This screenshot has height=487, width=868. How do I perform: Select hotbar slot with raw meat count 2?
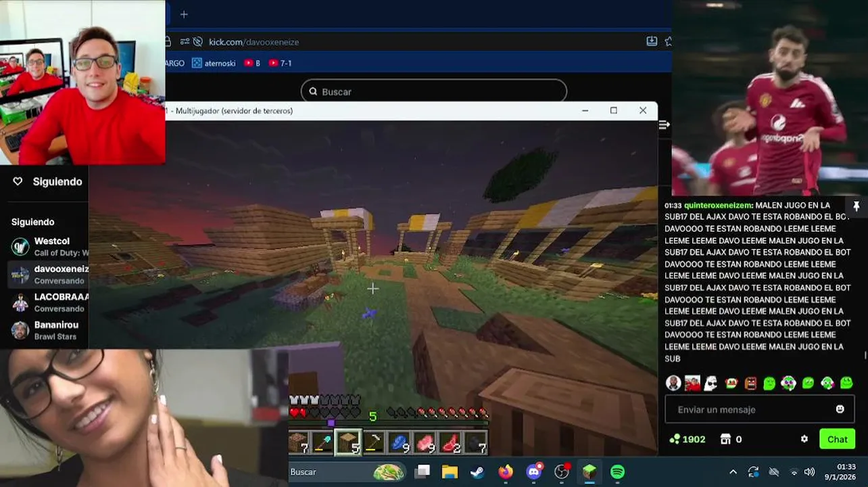450,443
